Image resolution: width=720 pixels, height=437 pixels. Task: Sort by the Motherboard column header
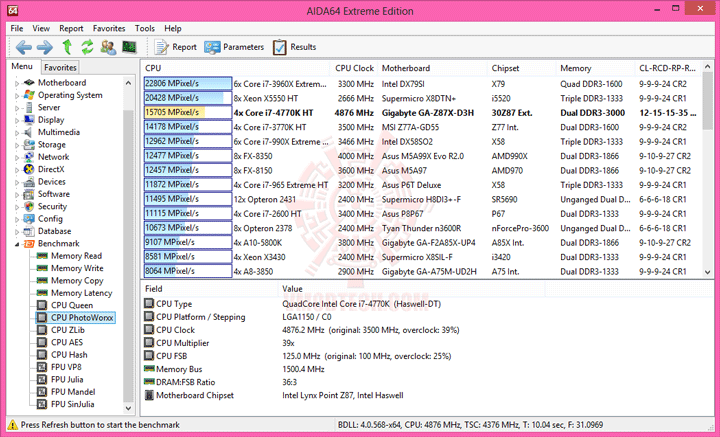click(x=432, y=68)
